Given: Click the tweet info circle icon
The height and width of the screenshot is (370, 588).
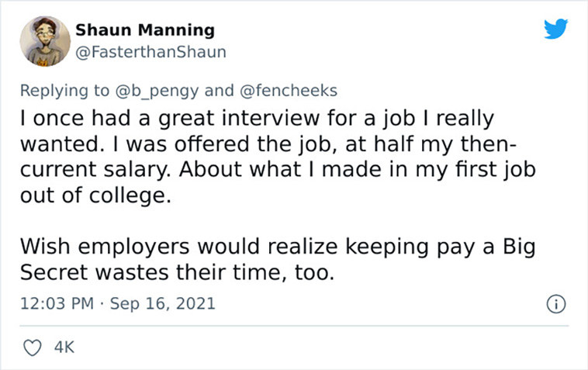Looking at the screenshot, I should pos(555,304).
